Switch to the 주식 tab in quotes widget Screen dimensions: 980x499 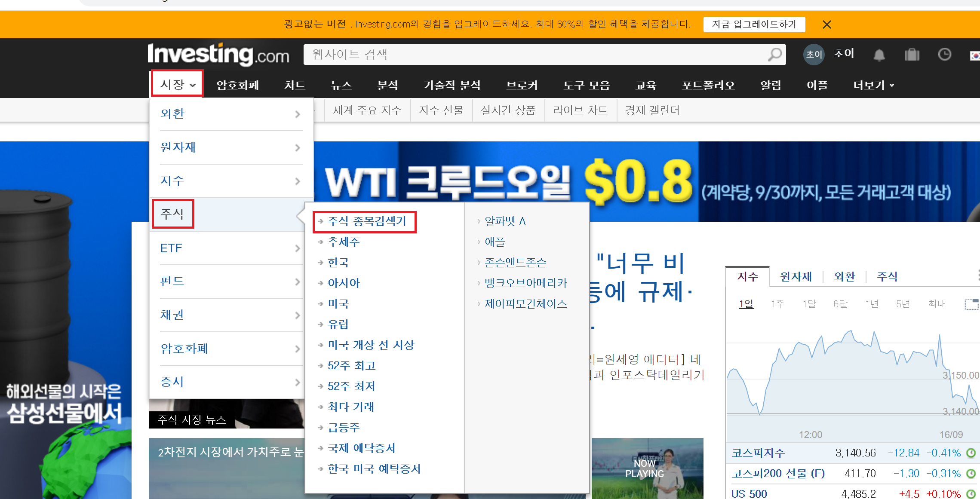(x=887, y=276)
